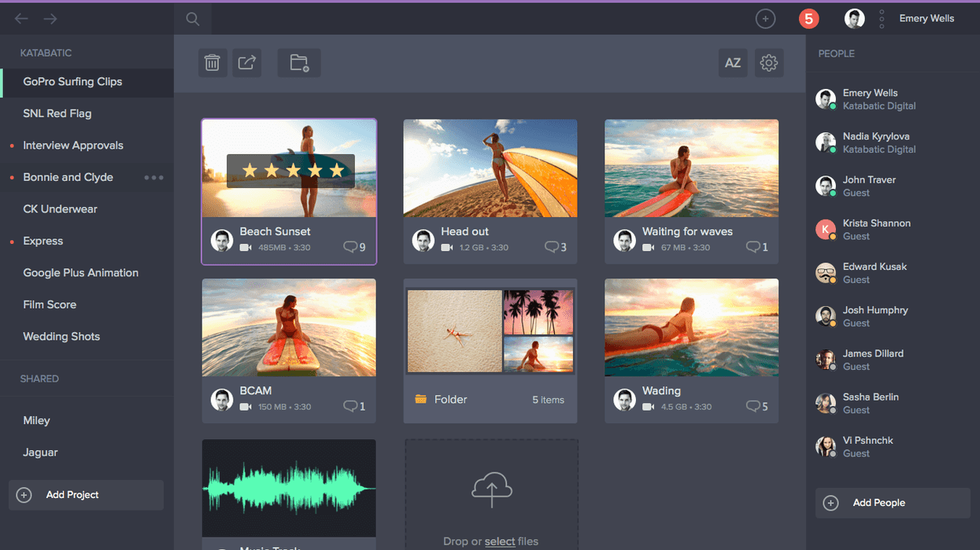The image size is (980, 550).
Task: Click the uploader avatar on Beach Sunset card
Action: tap(222, 240)
